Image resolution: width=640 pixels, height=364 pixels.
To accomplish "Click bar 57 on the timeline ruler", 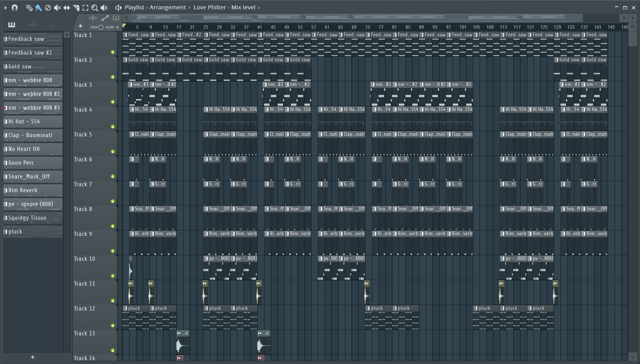I will click(x=313, y=27).
